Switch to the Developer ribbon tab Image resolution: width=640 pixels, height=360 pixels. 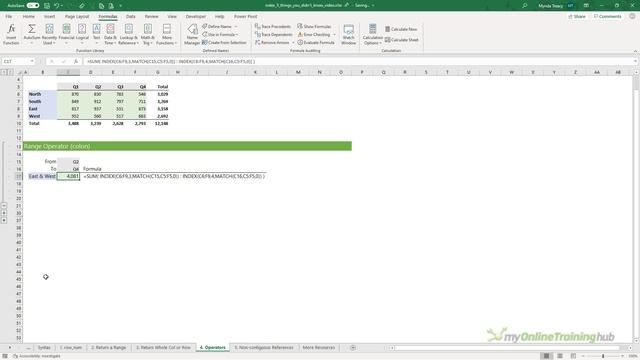[196, 16]
